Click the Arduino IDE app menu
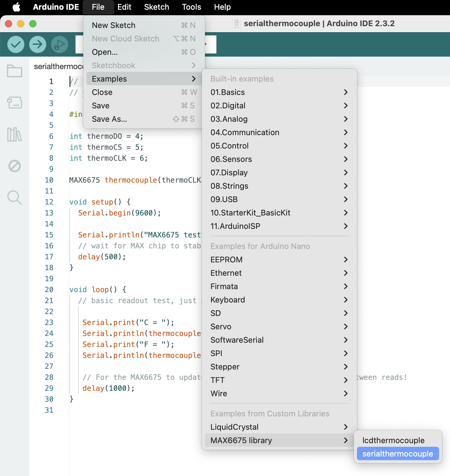 [56, 7]
